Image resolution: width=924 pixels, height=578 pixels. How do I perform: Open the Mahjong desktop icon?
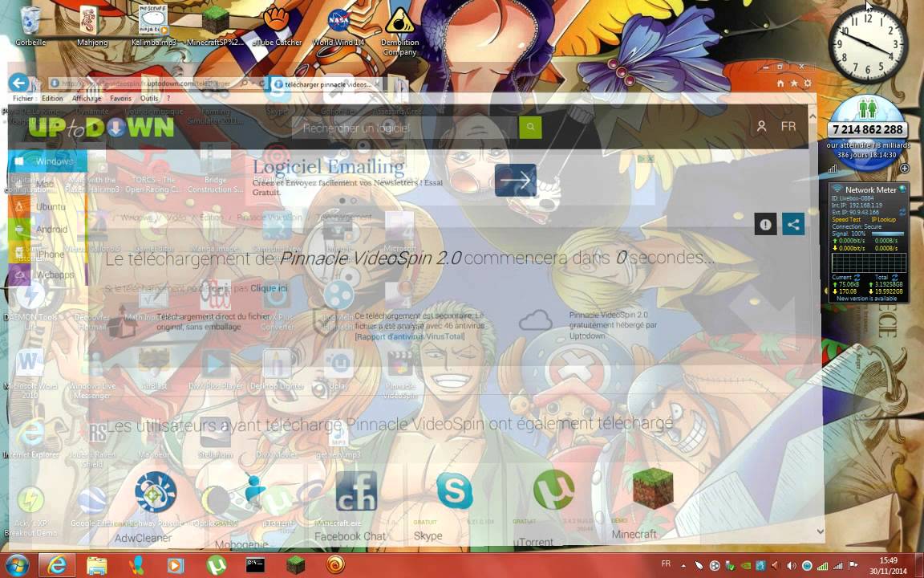tap(92, 25)
